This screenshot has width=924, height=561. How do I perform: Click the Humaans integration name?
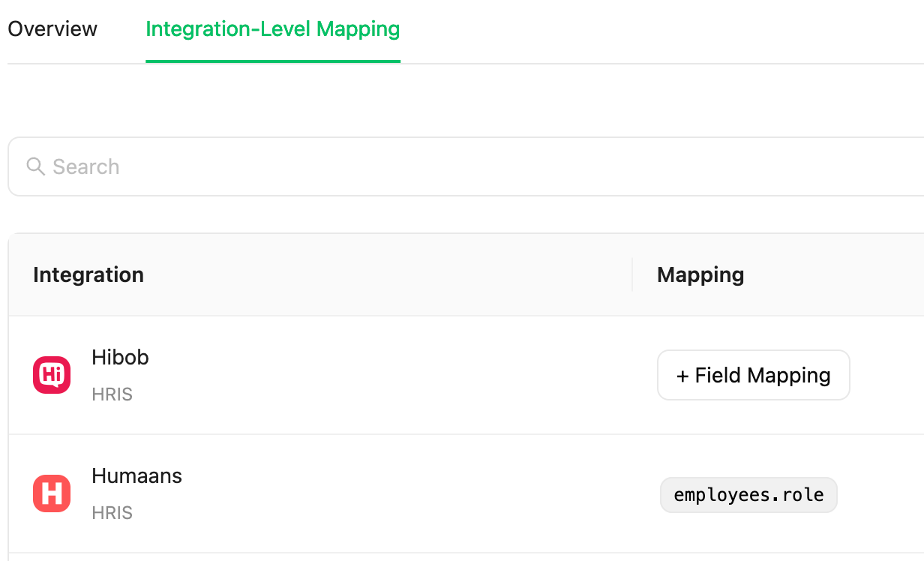tap(137, 476)
